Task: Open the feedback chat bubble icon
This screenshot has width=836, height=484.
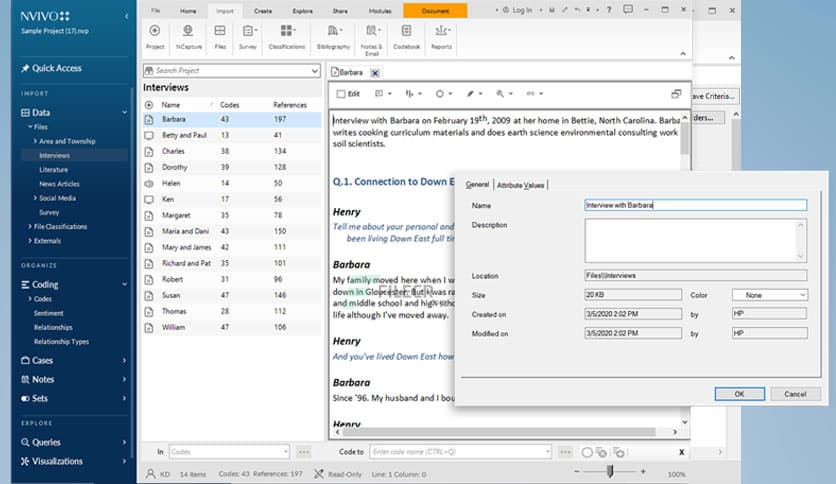Action: (x=628, y=9)
